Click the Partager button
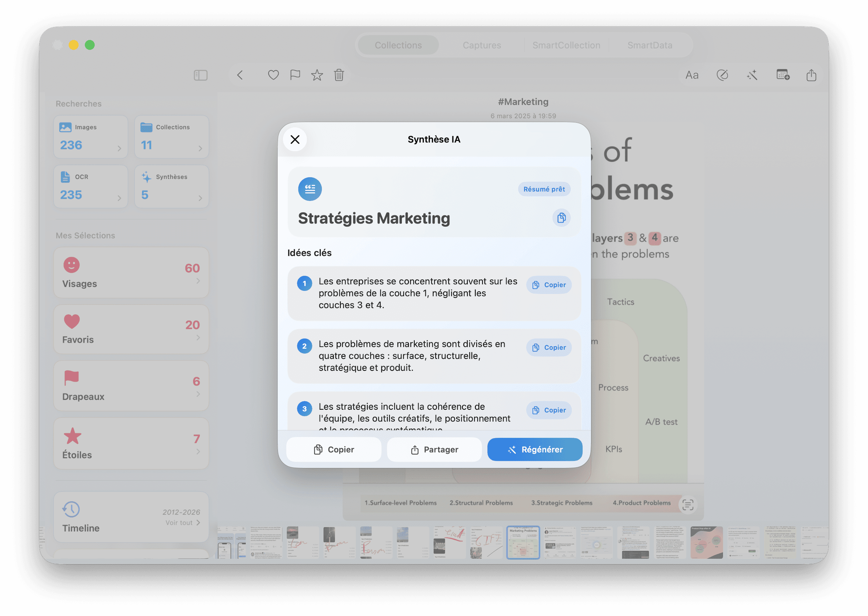This screenshot has width=868, height=616. pyautogui.click(x=434, y=449)
